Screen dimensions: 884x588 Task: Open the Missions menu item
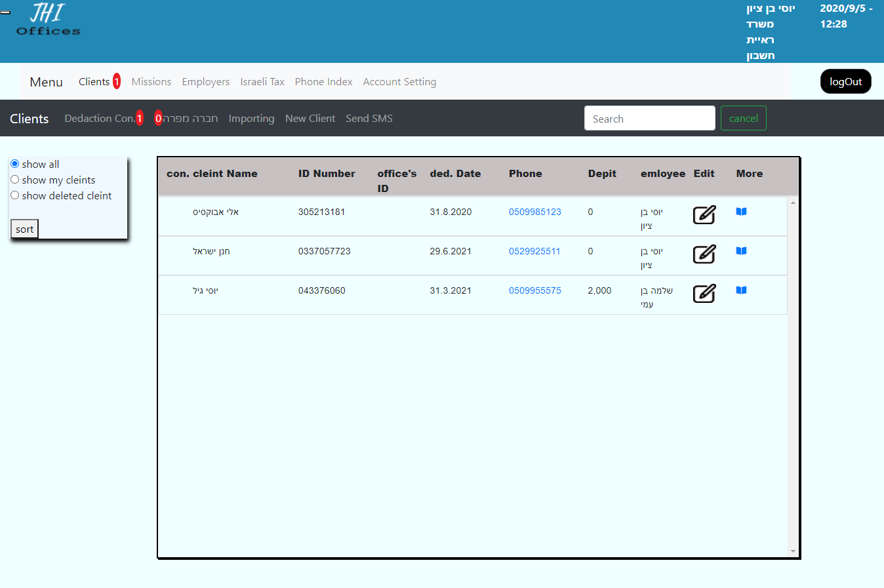point(151,82)
